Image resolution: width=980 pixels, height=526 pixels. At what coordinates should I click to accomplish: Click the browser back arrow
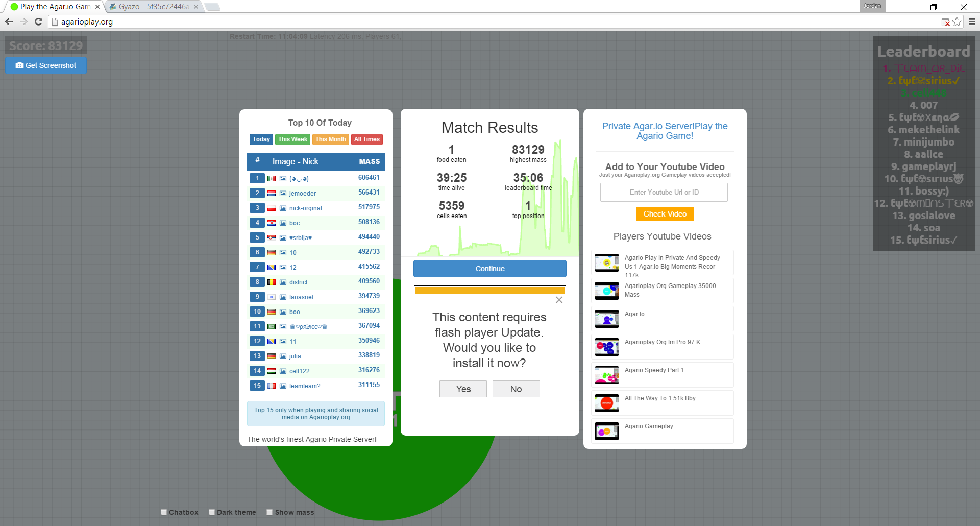9,21
